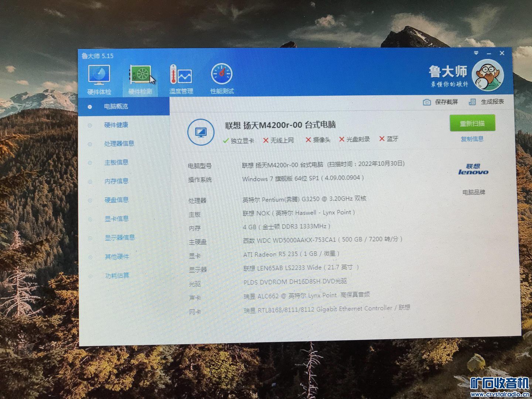
Task: Click the red X next to 无线上网
Action: pos(266,140)
